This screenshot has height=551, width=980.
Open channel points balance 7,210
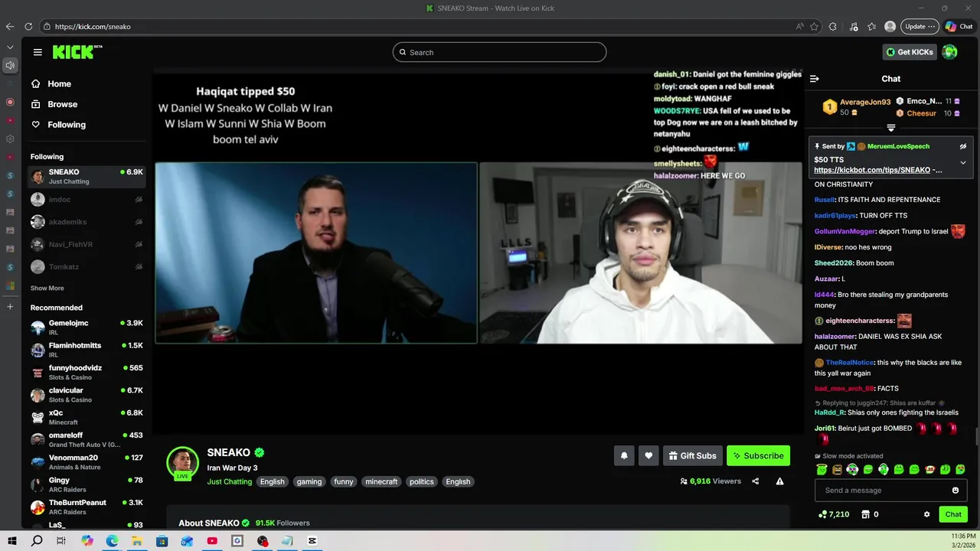coord(834,514)
